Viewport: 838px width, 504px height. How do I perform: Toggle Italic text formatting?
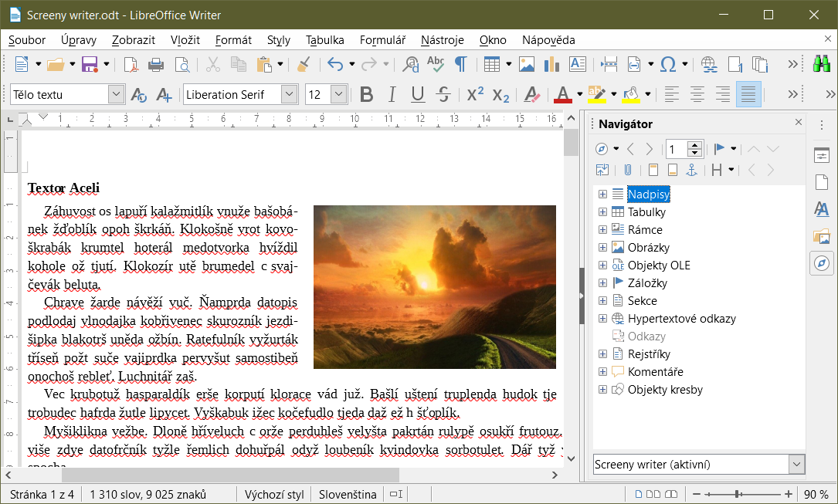click(392, 95)
